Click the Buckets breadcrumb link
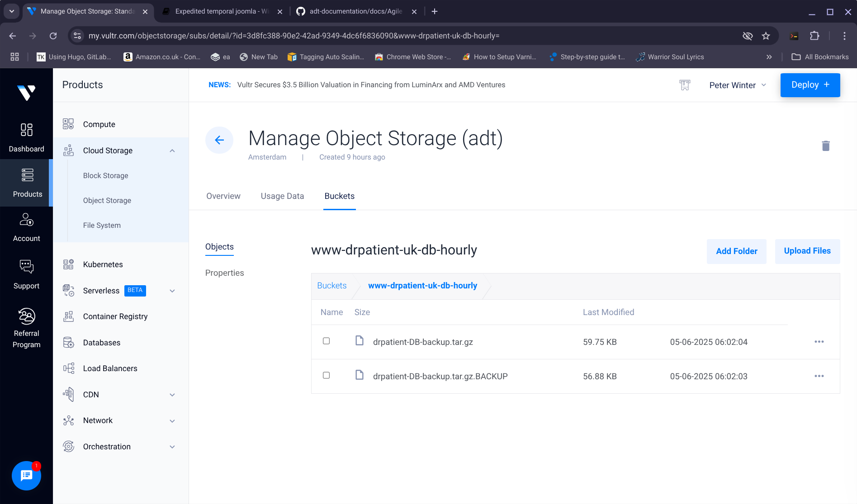Screen dimensions: 857x504 (331, 286)
